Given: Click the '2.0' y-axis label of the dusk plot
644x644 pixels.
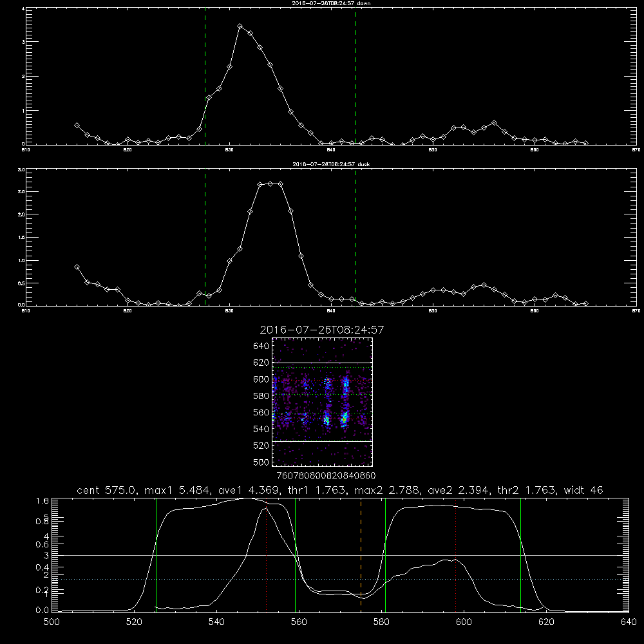Looking at the screenshot, I should (x=22, y=214).
